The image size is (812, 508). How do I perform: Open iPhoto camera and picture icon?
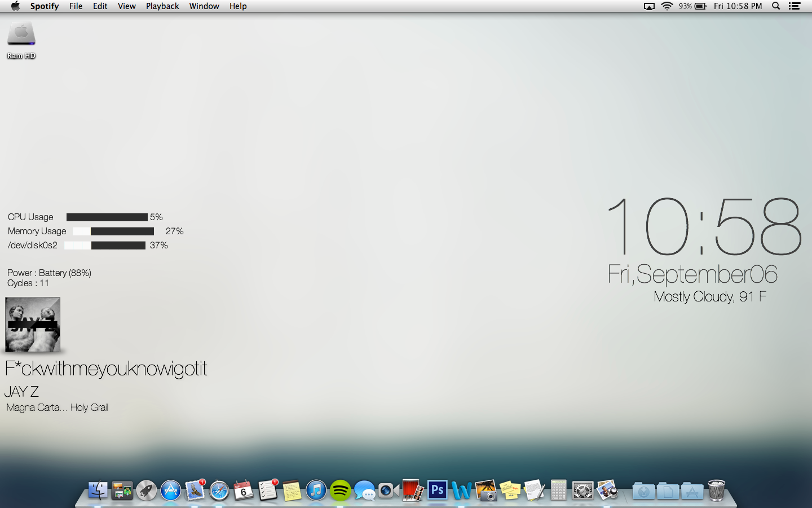click(x=486, y=490)
